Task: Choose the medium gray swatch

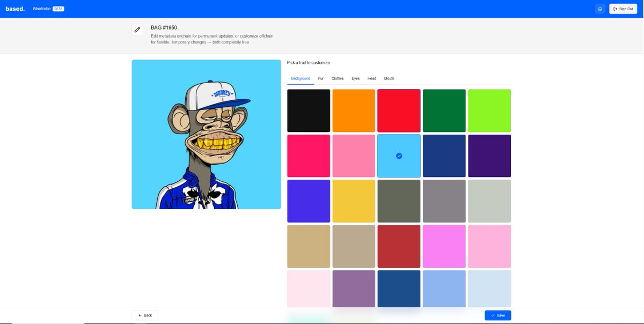Action: click(x=444, y=201)
